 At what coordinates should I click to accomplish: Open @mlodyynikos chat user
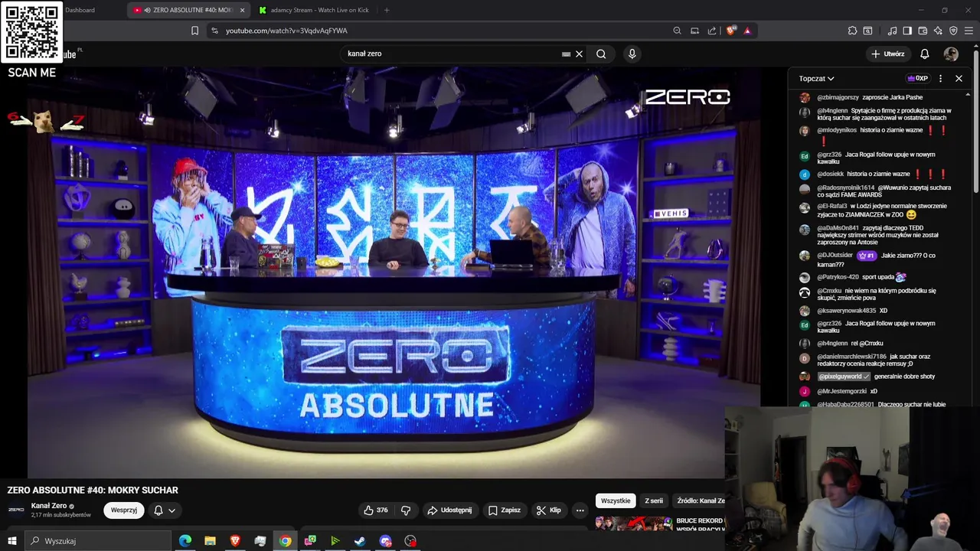tap(837, 130)
